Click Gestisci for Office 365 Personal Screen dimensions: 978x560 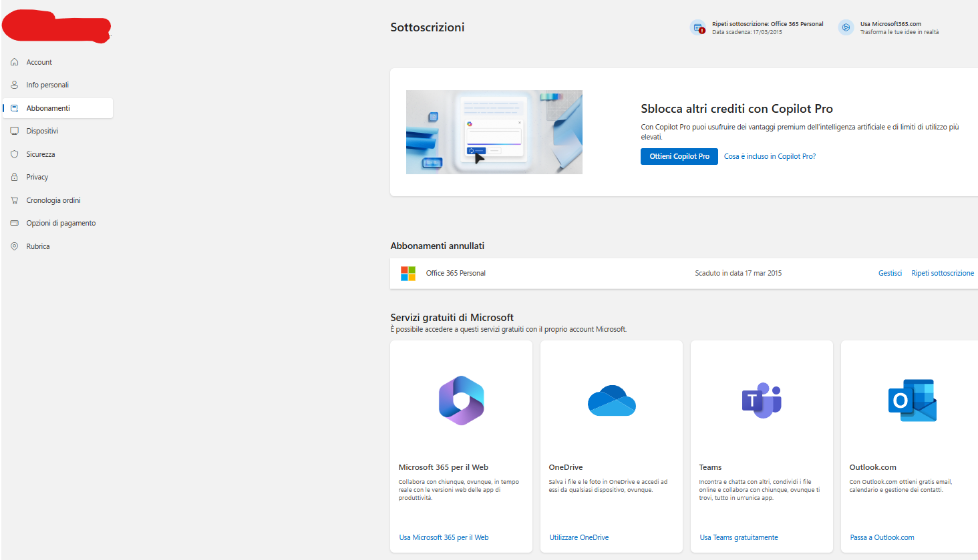click(890, 273)
